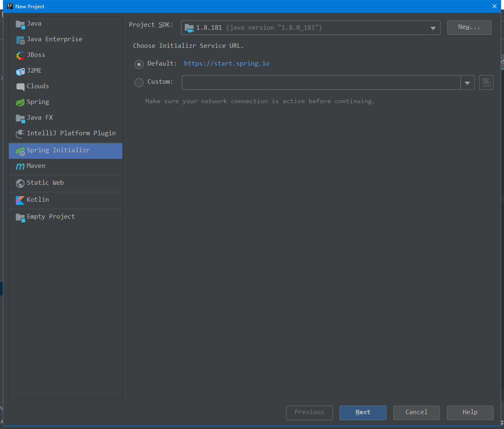Select the Default service URL radio button
This screenshot has height=429, width=504.
coord(139,64)
